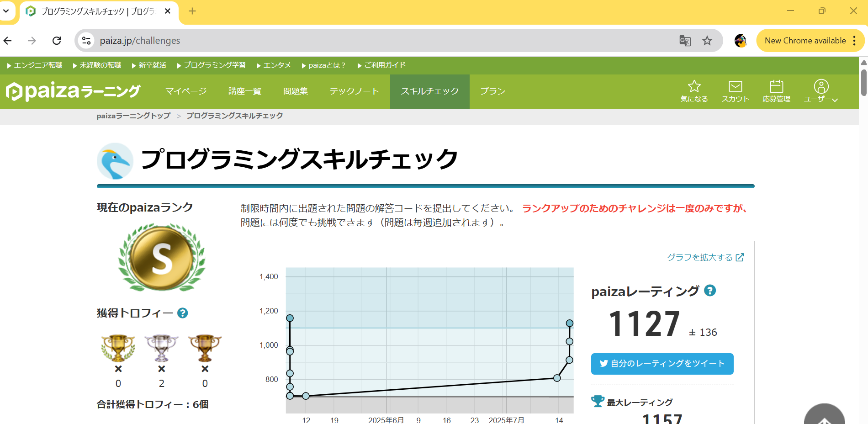Click the page scrollbar thumb

click(864, 82)
